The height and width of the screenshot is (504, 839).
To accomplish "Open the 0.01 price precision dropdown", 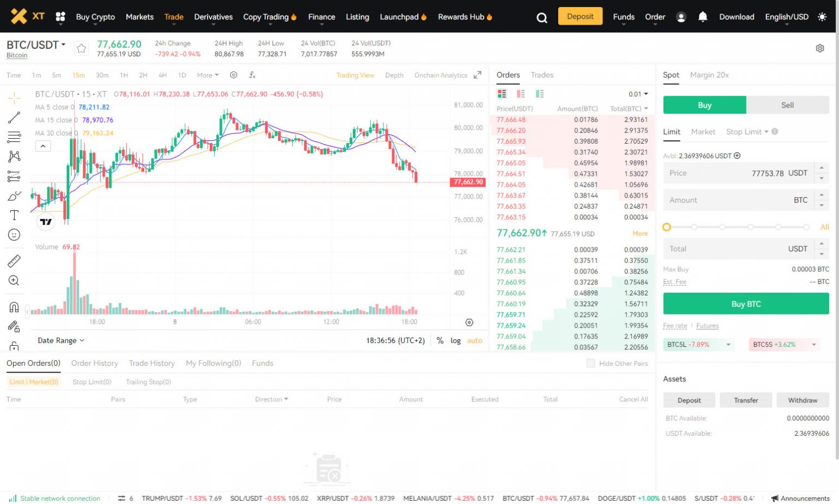I will pyautogui.click(x=638, y=94).
